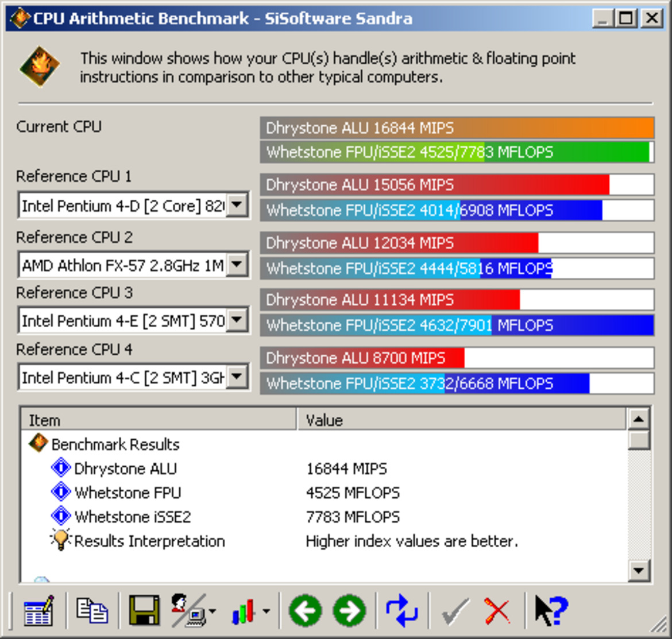Click the Current CPU label
Viewport: 672px width, 639px height.
click(x=59, y=126)
